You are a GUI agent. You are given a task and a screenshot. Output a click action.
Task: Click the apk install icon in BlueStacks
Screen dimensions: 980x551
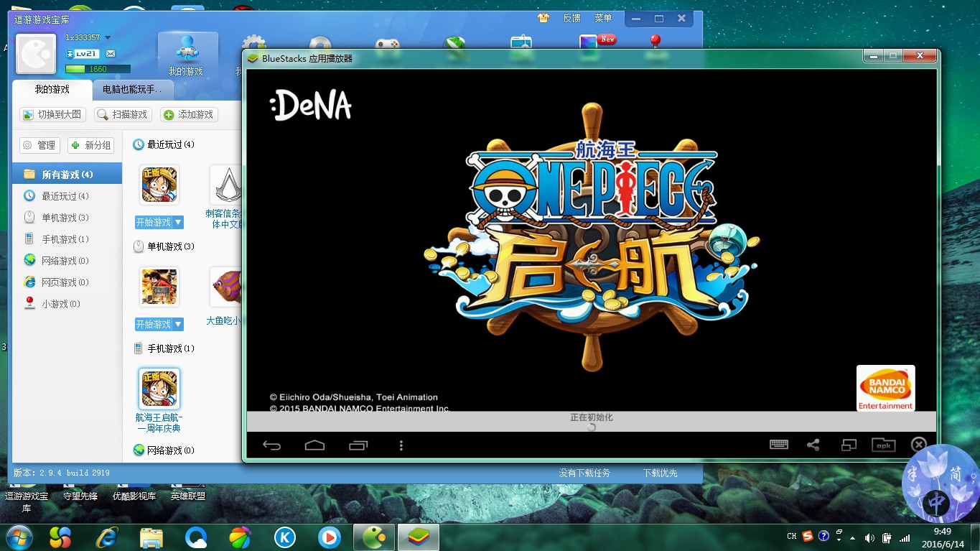tap(883, 445)
